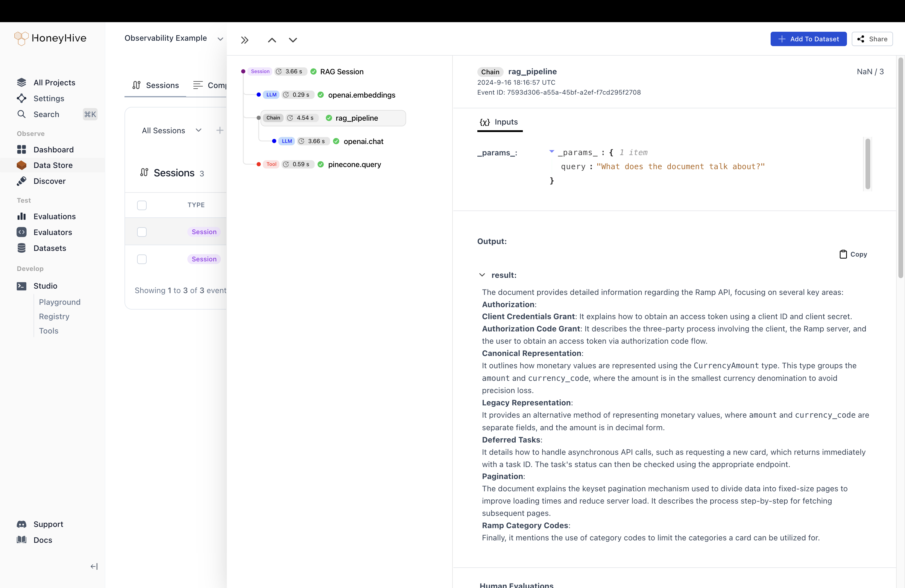The image size is (905, 588).
Task: Open Support Discord icon link
Action: click(x=22, y=524)
